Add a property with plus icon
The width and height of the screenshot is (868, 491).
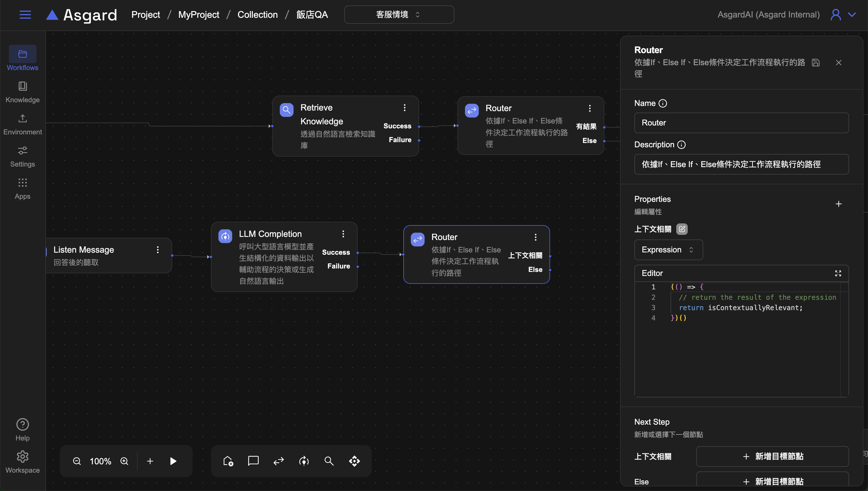tap(838, 204)
